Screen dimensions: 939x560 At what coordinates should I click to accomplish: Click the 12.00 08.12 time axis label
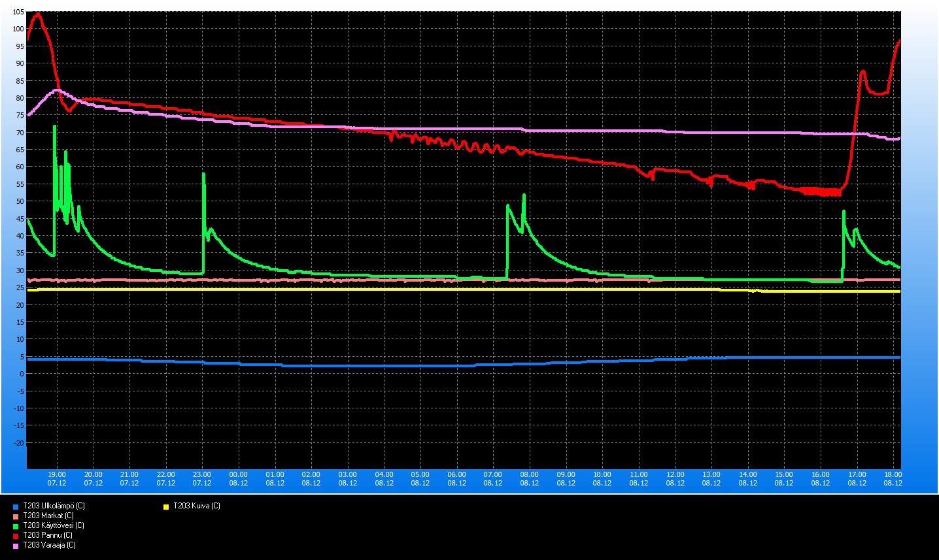[x=675, y=479]
